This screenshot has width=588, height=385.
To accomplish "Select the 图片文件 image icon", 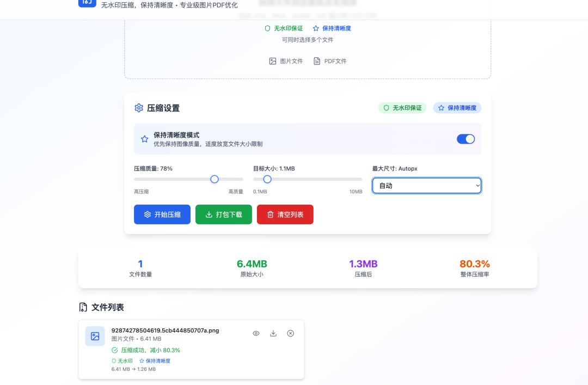I will [x=272, y=61].
